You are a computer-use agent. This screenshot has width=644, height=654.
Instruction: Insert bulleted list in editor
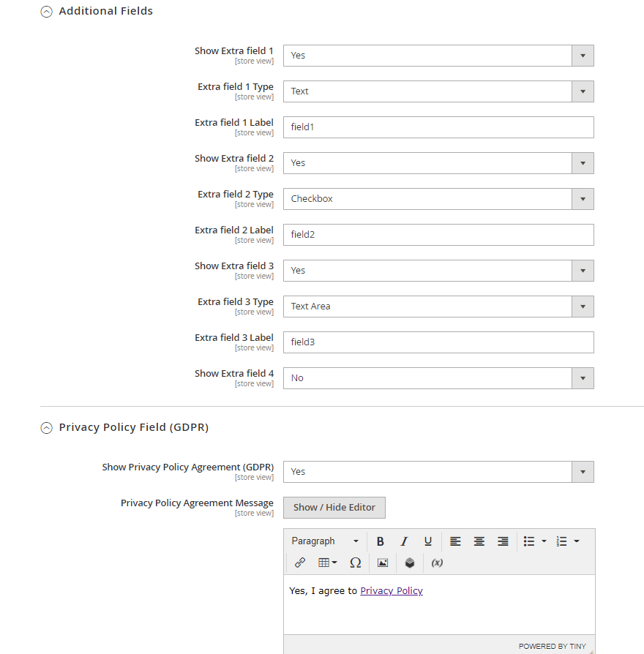tap(529, 541)
